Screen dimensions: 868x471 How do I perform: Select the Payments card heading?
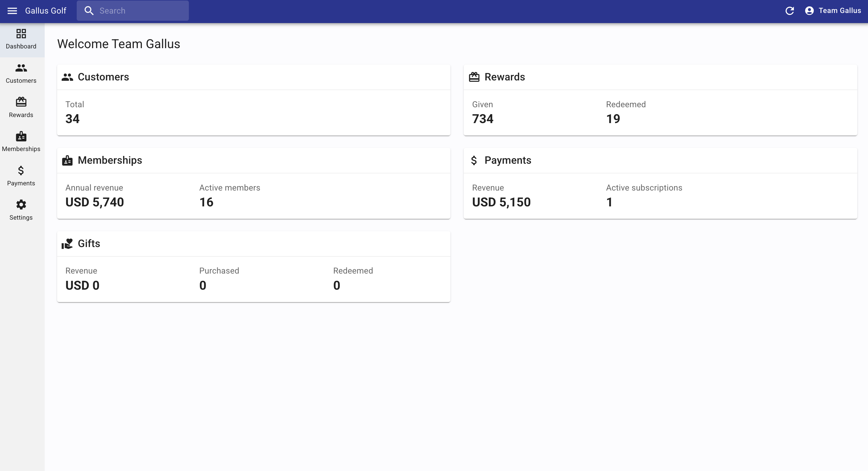click(x=508, y=160)
